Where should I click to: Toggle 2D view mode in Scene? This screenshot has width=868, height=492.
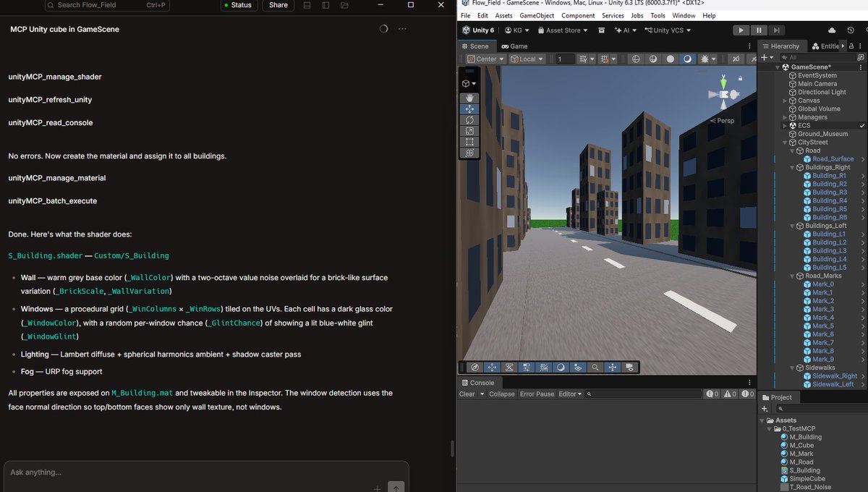[736, 59]
